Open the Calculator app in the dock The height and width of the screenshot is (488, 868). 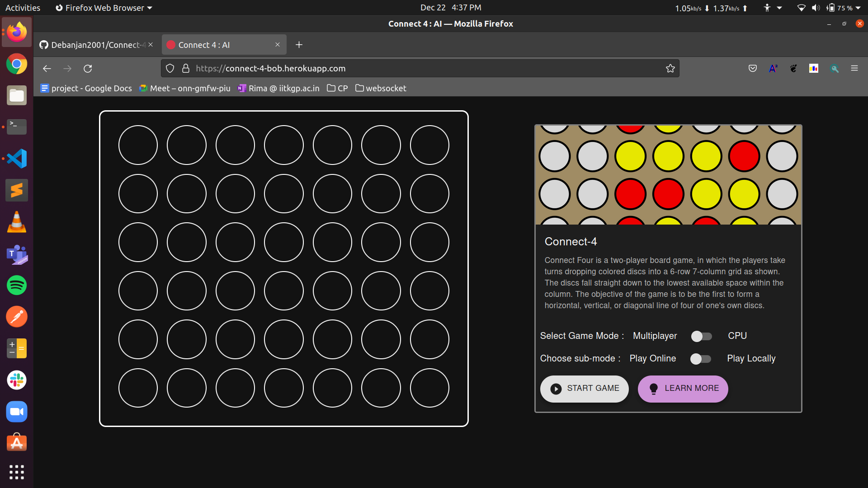(x=17, y=348)
